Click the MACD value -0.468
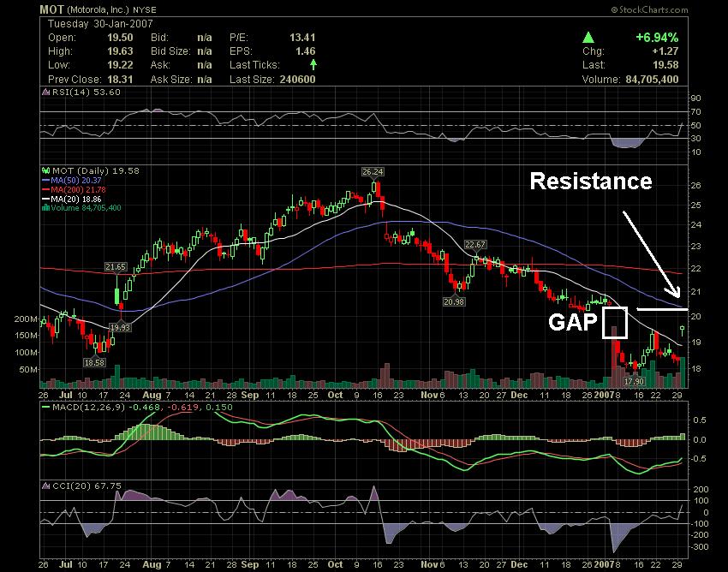The height and width of the screenshot is (572, 728). pyautogui.click(x=144, y=408)
